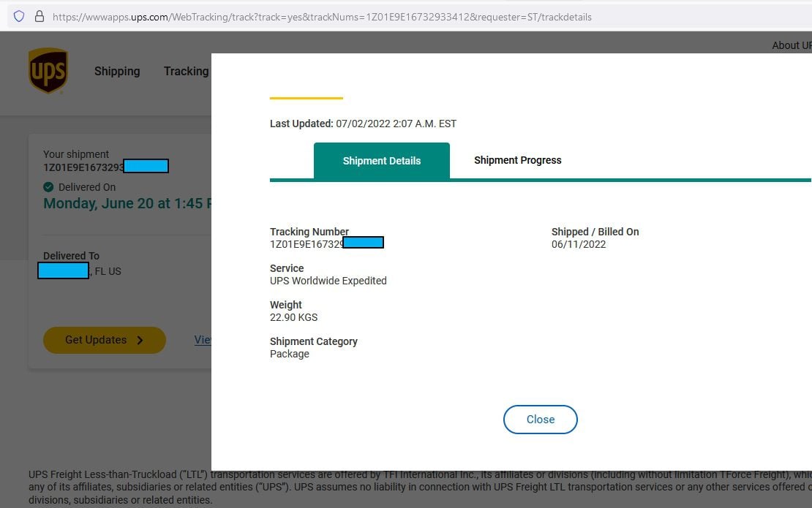
Task: Click the padlock site security icon
Action: click(x=40, y=17)
